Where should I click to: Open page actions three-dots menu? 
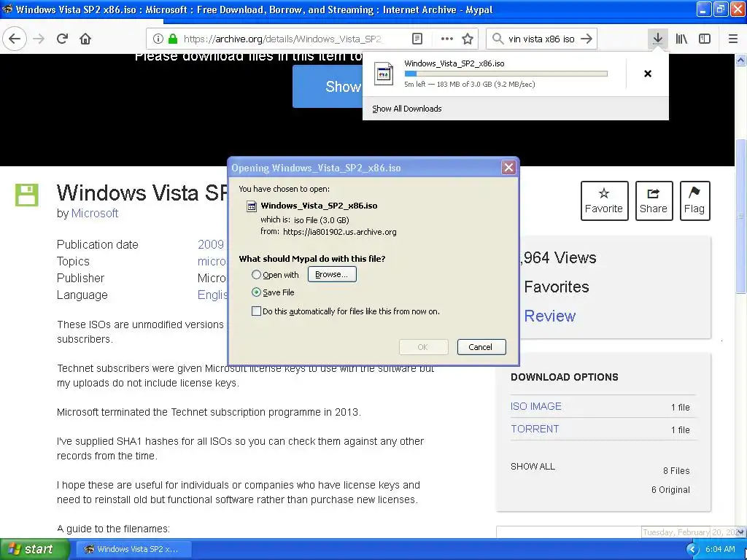[447, 39]
